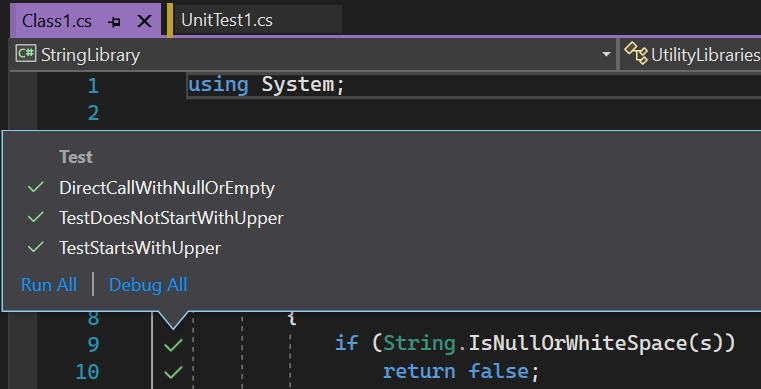Click line number 10 in the gutter
Image resolution: width=761 pixels, height=389 pixels.
(87, 372)
